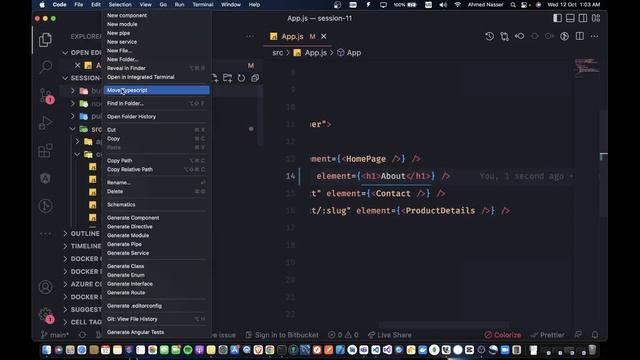Open the Explorer view icon
This screenshot has height=360, width=640.
point(45,40)
